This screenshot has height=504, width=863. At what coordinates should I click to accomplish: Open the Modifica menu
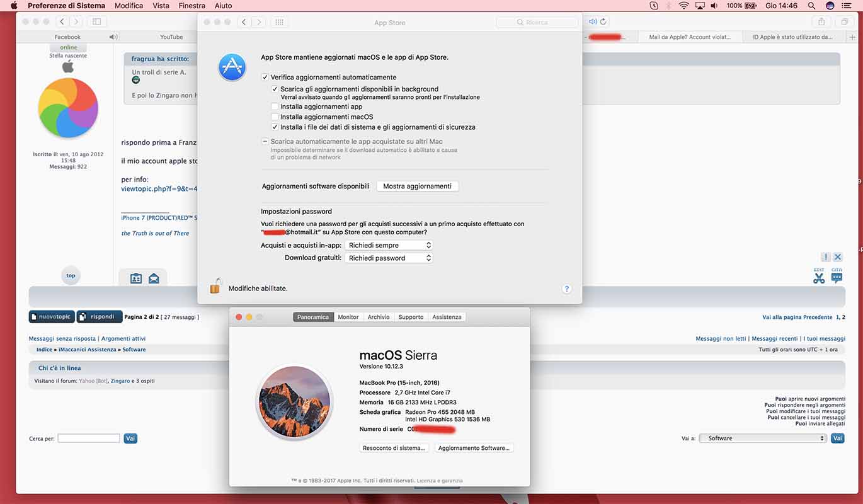(x=129, y=6)
